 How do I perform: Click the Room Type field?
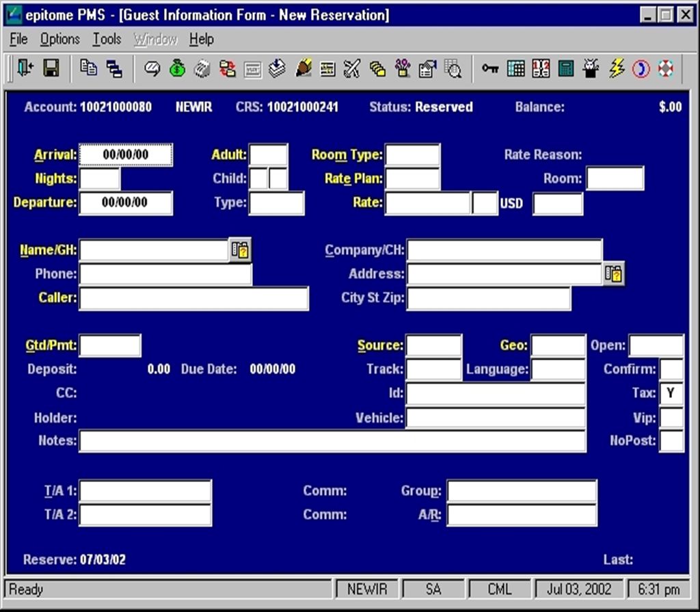click(412, 155)
